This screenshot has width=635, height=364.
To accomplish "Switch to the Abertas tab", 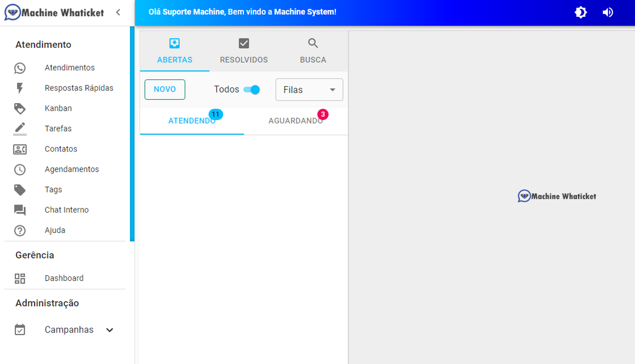I will point(174,51).
